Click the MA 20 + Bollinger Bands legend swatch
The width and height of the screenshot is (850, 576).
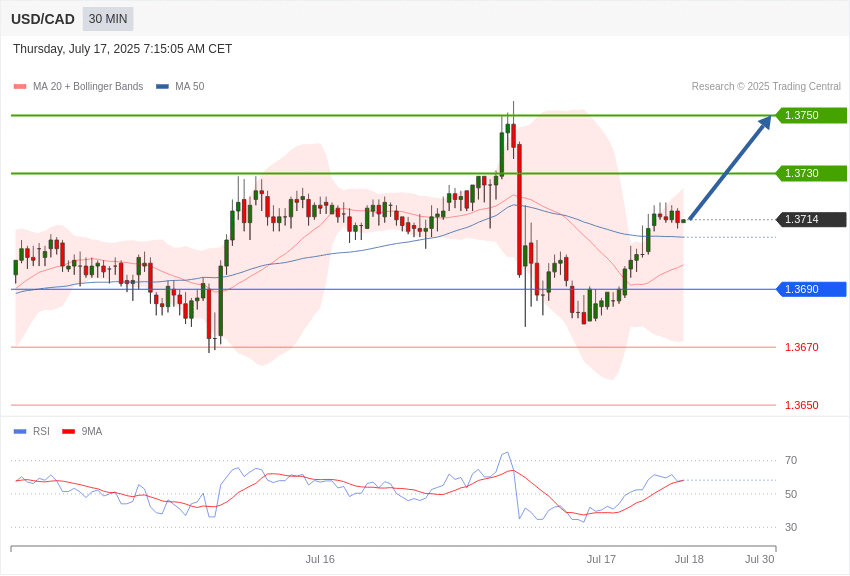(x=20, y=87)
